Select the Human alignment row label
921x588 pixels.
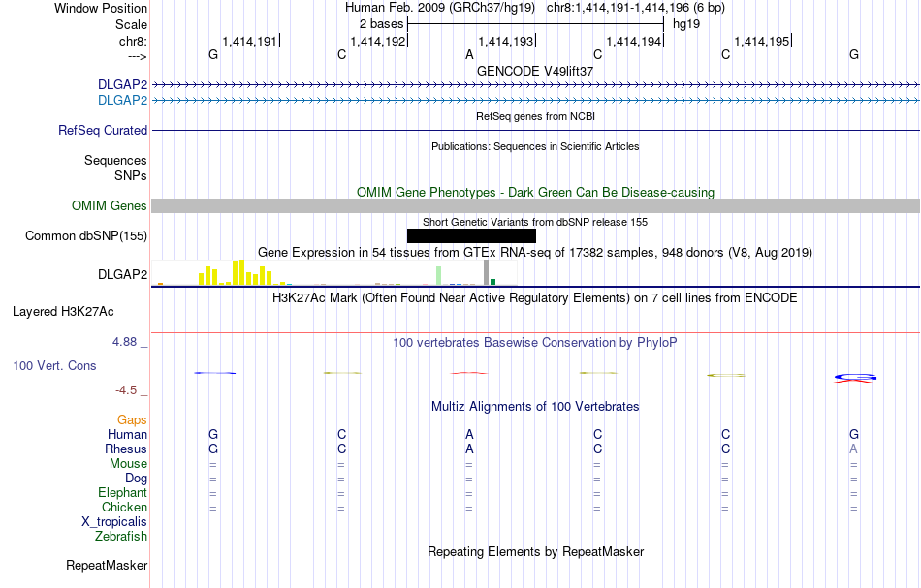(127, 434)
